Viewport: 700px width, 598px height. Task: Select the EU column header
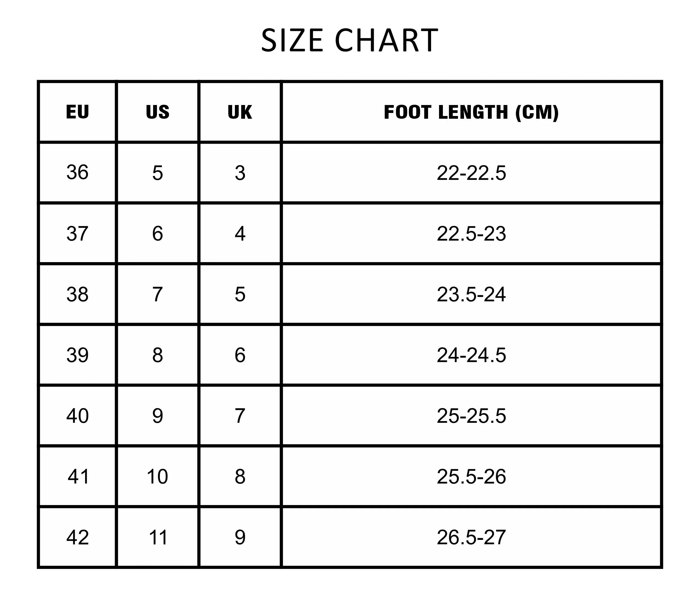point(77,112)
